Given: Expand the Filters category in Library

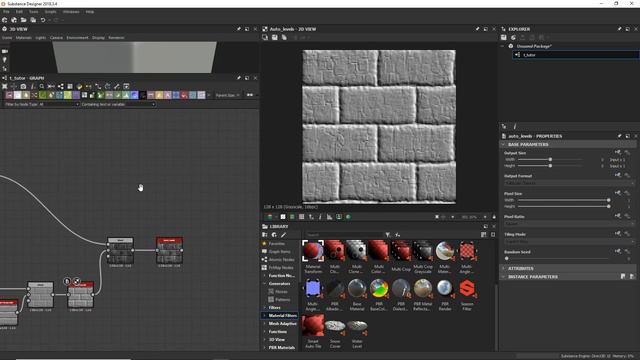Looking at the screenshot, I should pos(264,308).
